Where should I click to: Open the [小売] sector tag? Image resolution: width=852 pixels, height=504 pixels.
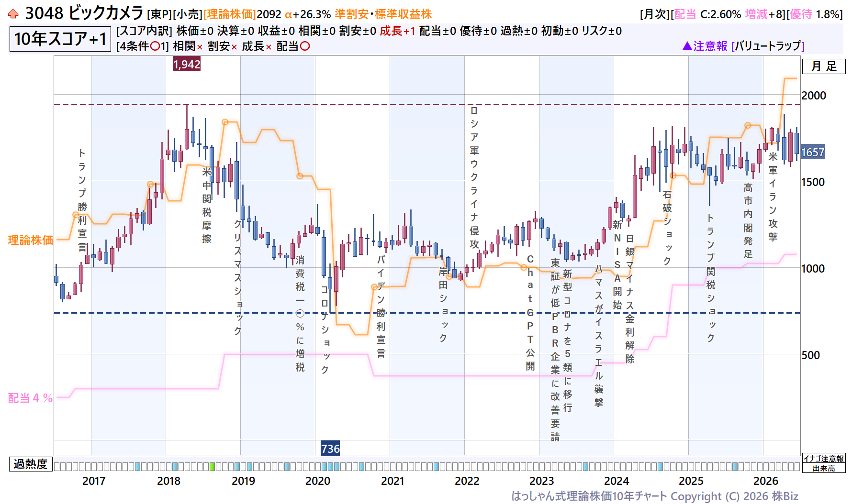tap(188, 14)
